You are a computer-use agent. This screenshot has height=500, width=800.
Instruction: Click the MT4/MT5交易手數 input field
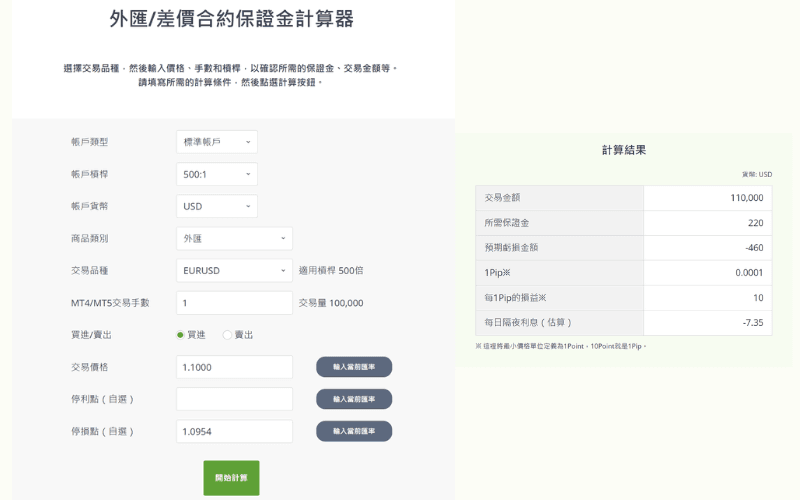click(234, 303)
